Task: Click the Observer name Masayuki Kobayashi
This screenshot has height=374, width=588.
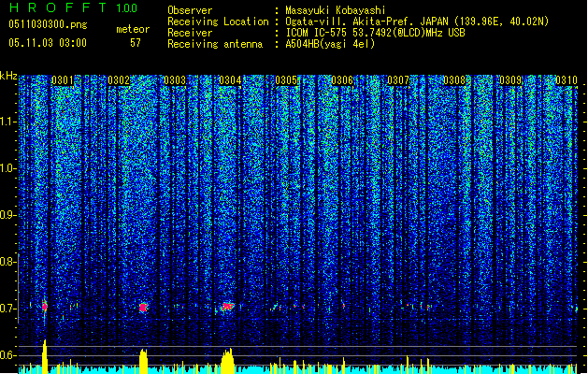Action: 336,10
